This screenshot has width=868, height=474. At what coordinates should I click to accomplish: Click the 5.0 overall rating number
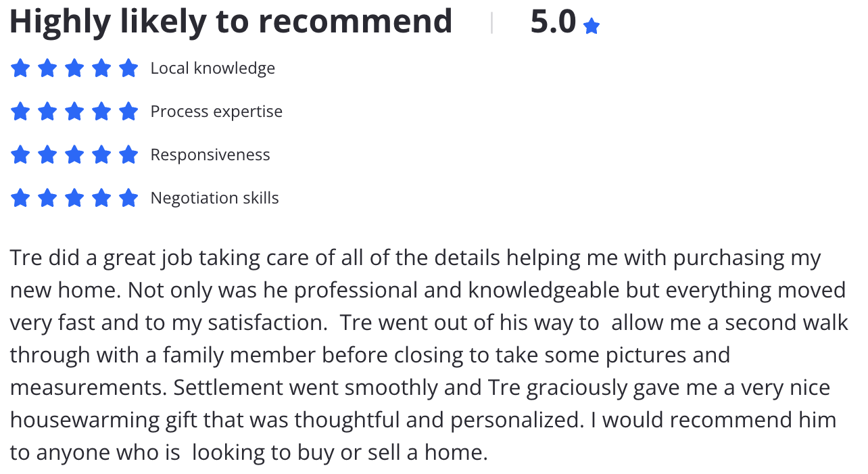coord(553,22)
